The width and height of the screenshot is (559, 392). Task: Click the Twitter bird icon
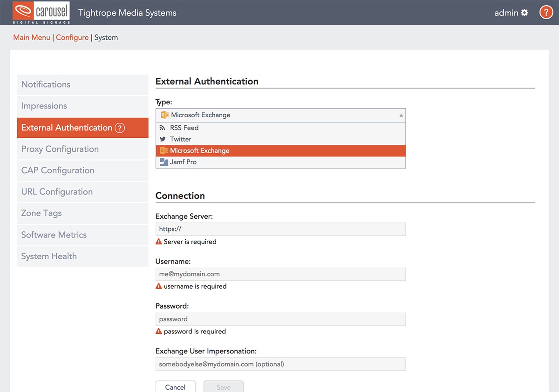tap(163, 139)
